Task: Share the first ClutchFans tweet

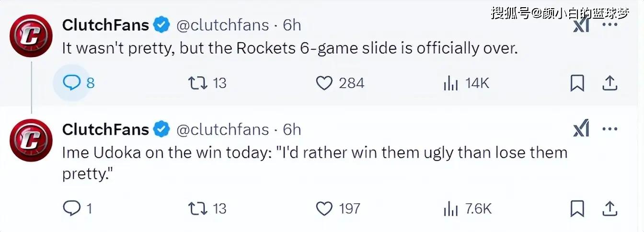Action: (609, 83)
